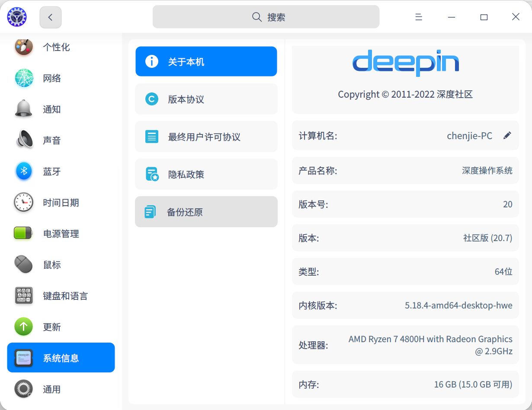Click the pencil icon to edit computer name
The height and width of the screenshot is (410, 532).
[x=507, y=136]
